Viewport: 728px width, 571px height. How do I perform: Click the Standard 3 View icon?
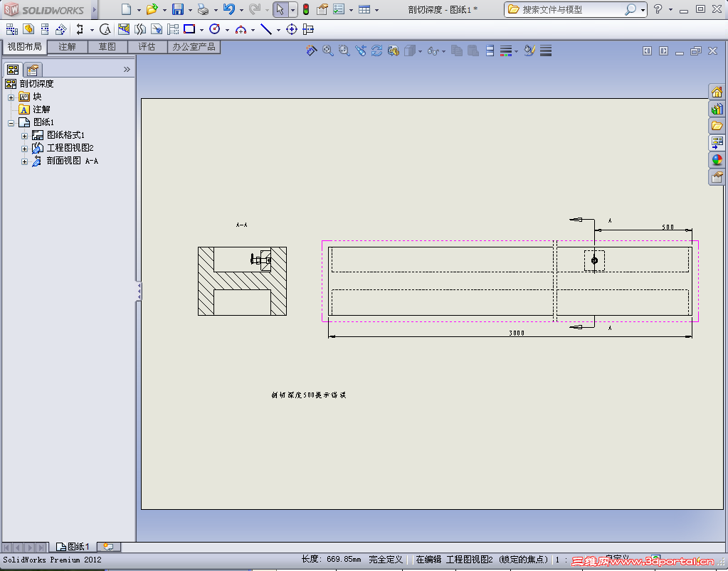pyautogui.click(x=12, y=30)
